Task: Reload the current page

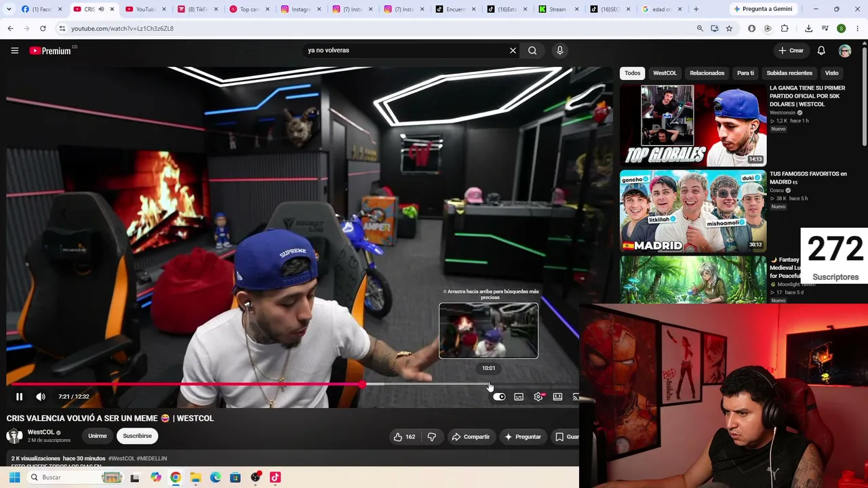Action: [43, 28]
